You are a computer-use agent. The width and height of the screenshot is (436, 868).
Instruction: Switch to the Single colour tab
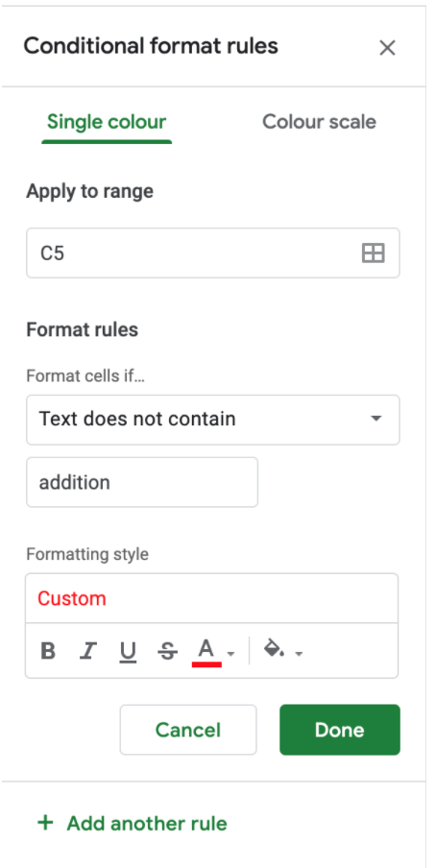(107, 122)
